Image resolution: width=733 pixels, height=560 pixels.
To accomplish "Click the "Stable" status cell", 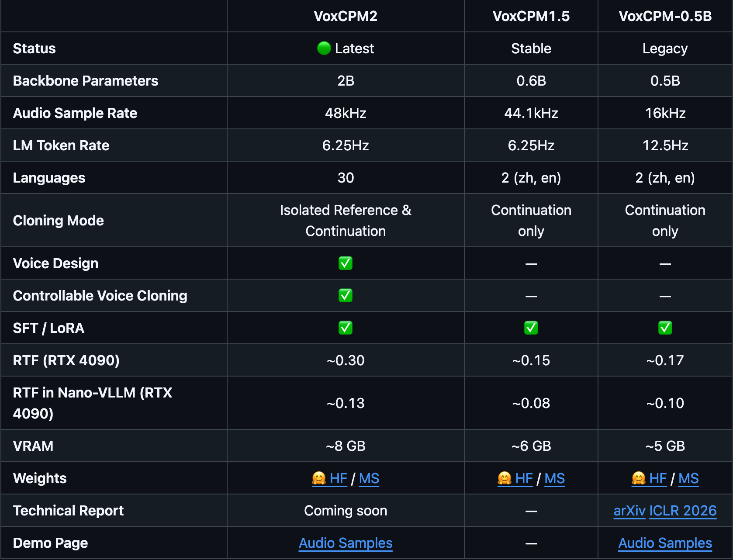I will [x=531, y=48].
